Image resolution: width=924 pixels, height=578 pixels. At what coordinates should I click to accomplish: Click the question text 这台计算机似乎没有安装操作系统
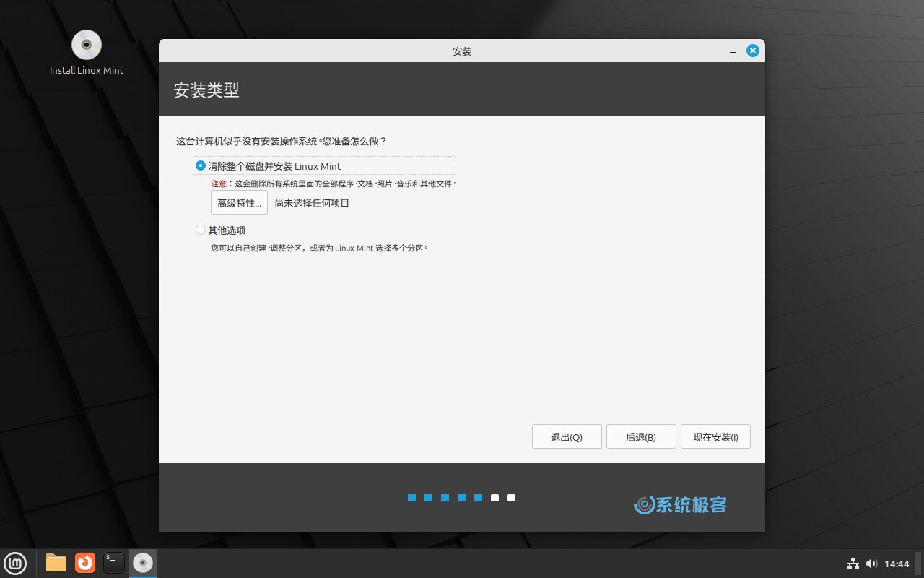pos(282,141)
